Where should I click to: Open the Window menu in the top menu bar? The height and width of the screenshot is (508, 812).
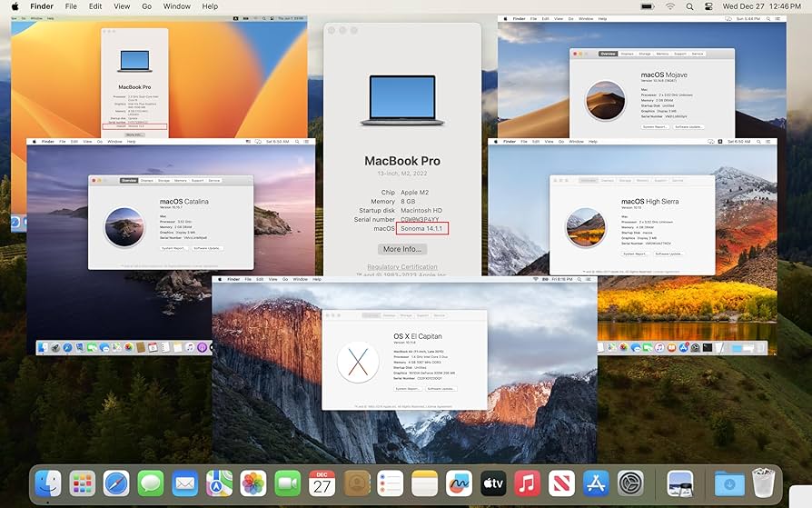point(177,6)
